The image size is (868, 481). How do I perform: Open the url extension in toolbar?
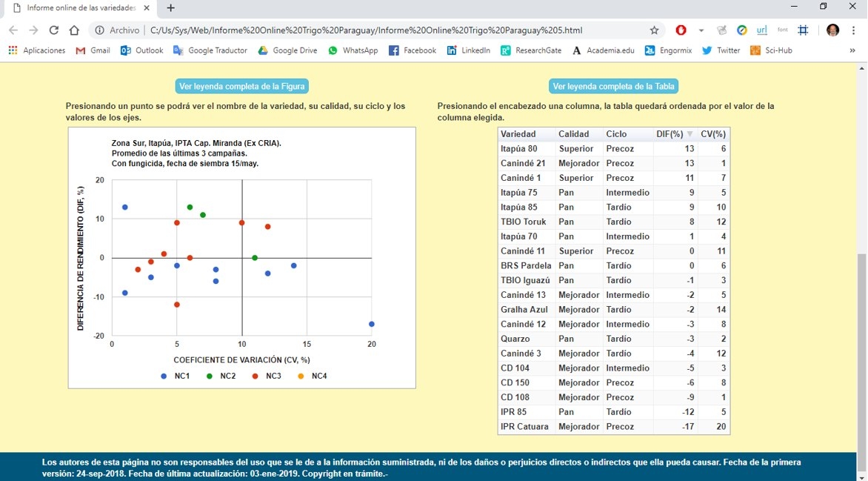761,30
